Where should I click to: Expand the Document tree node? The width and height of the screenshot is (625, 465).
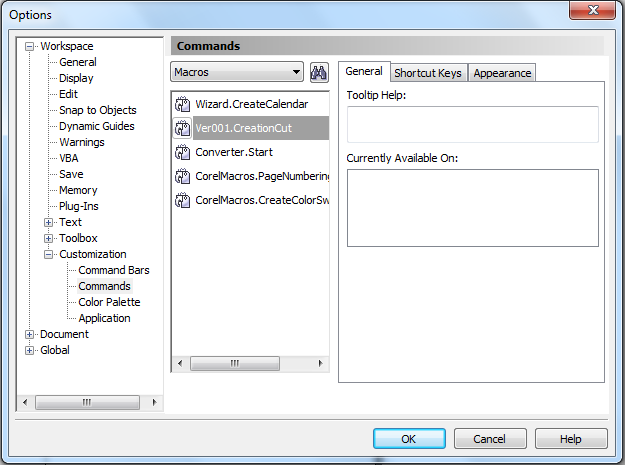click(x=29, y=334)
